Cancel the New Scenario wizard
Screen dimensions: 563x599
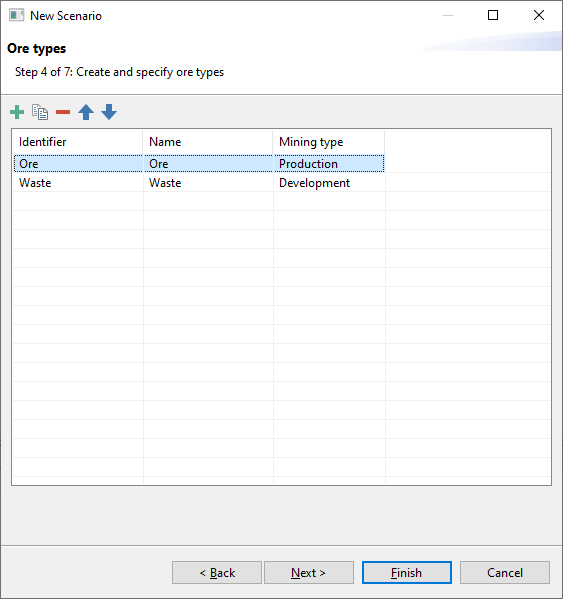pyautogui.click(x=505, y=573)
